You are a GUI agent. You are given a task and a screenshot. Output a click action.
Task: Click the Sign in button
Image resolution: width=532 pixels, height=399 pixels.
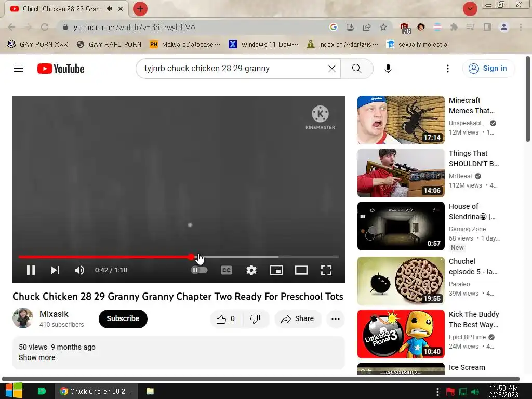[x=488, y=68]
